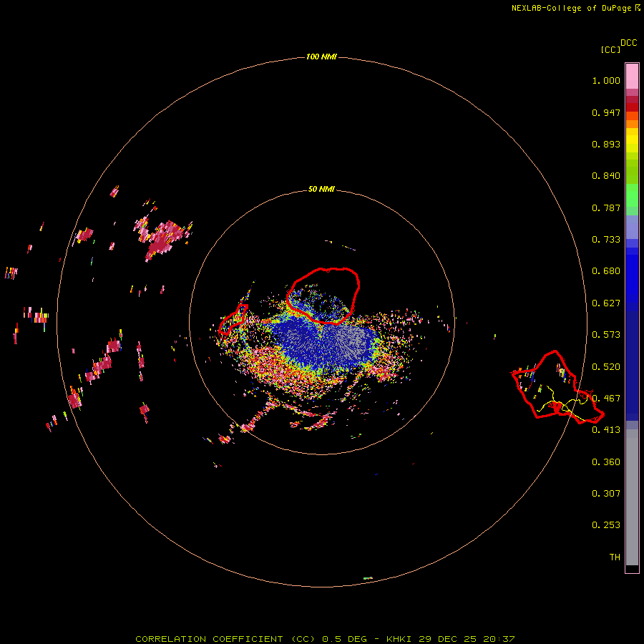Click the DCC label above color bar
The width and height of the screenshot is (644, 644).
tap(629, 43)
